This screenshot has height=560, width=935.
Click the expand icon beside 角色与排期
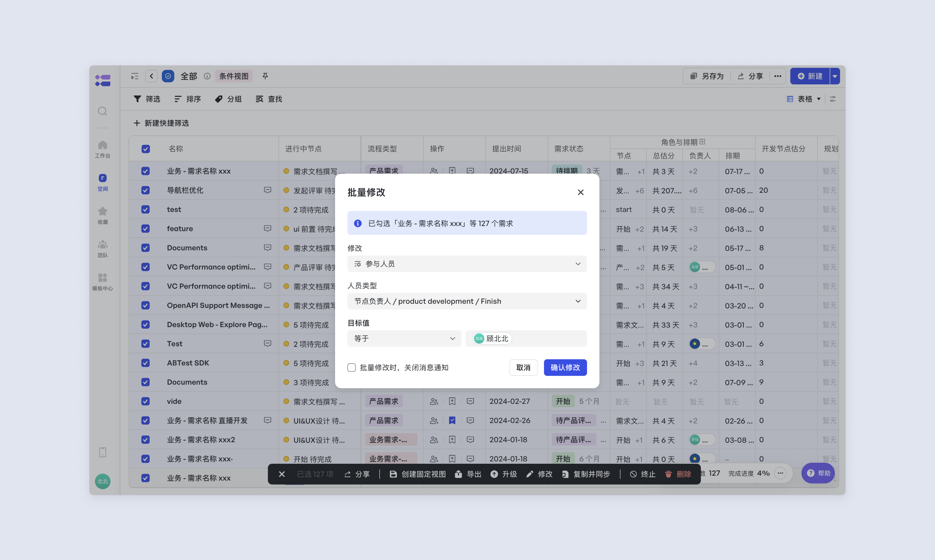pyautogui.click(x=702, y=142)
